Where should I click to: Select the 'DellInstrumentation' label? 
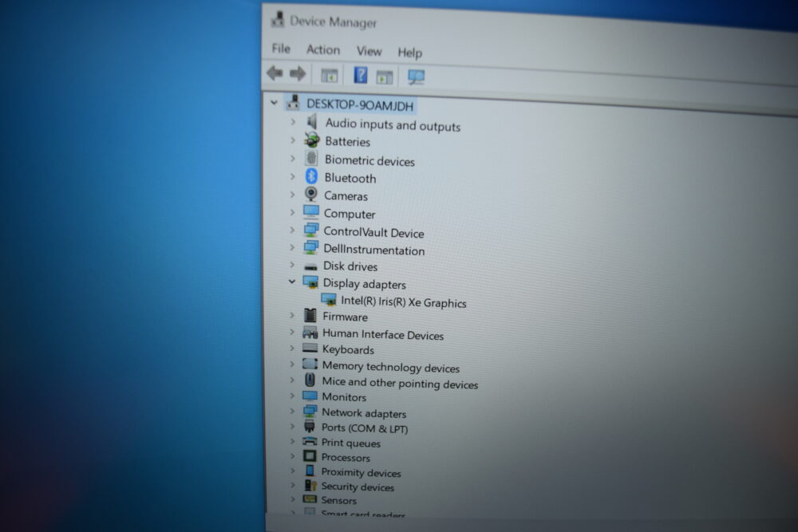click(374, 250)
